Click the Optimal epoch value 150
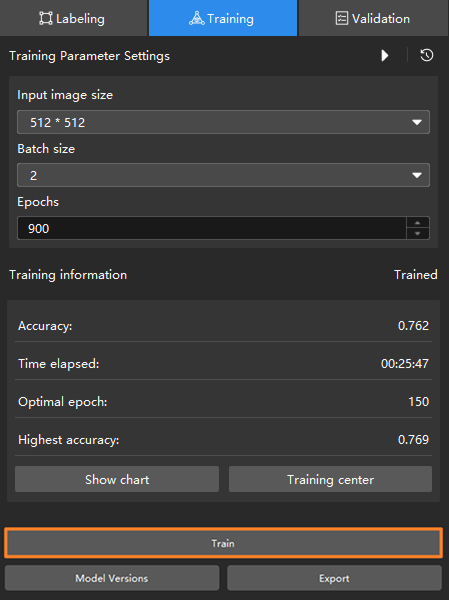 (418, 401)
